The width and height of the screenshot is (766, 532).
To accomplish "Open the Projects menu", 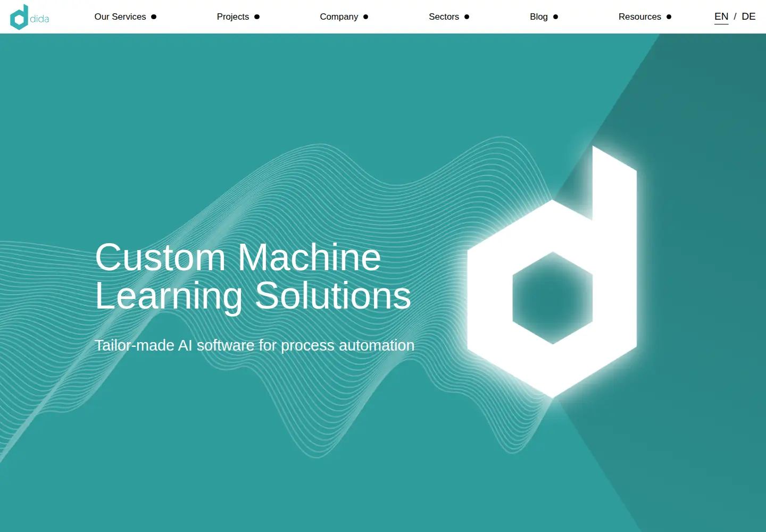I will pos(233,16).
